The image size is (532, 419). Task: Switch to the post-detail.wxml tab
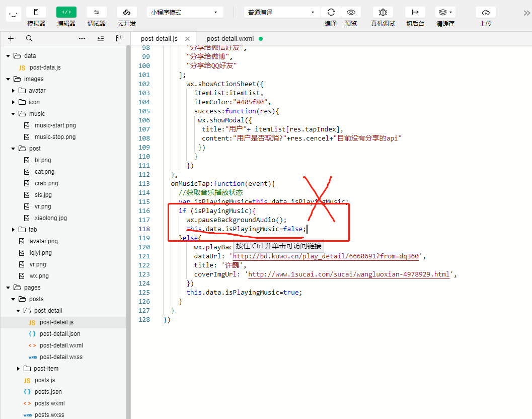click(x=230, y=39)
